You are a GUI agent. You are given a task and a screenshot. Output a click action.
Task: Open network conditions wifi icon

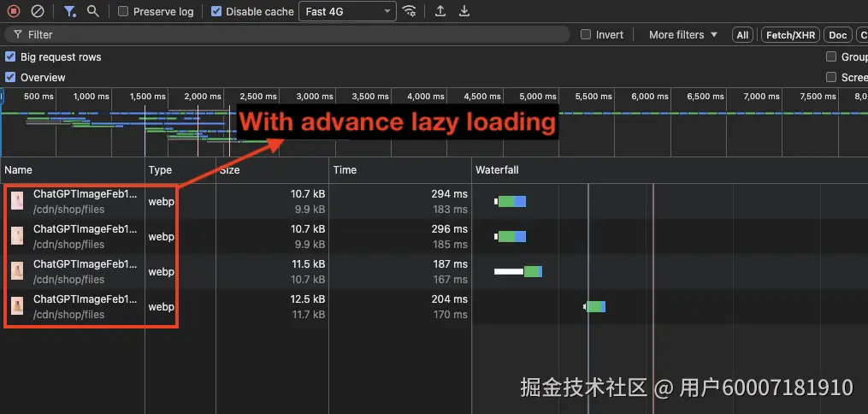(x=410, y=11)
